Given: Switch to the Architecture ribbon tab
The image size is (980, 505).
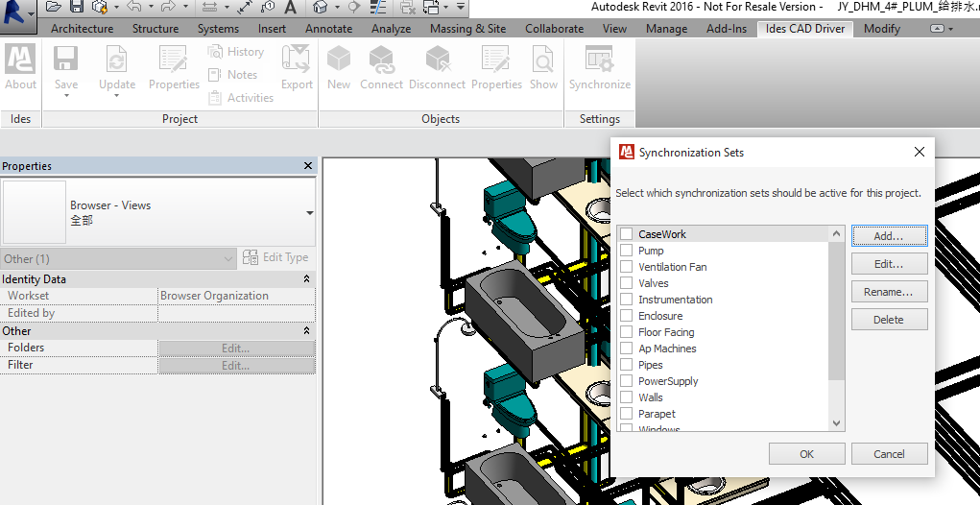Looking at the screenshot, I should [x=82, y=29].
